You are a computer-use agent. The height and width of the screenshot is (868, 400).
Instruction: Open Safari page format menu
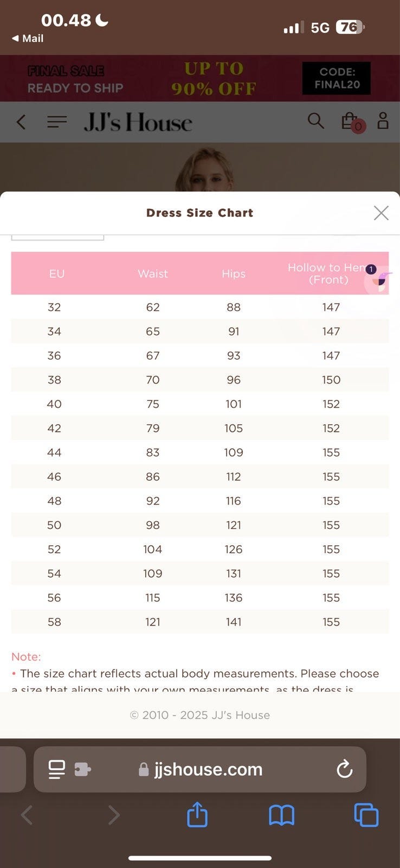pos(56,769)
